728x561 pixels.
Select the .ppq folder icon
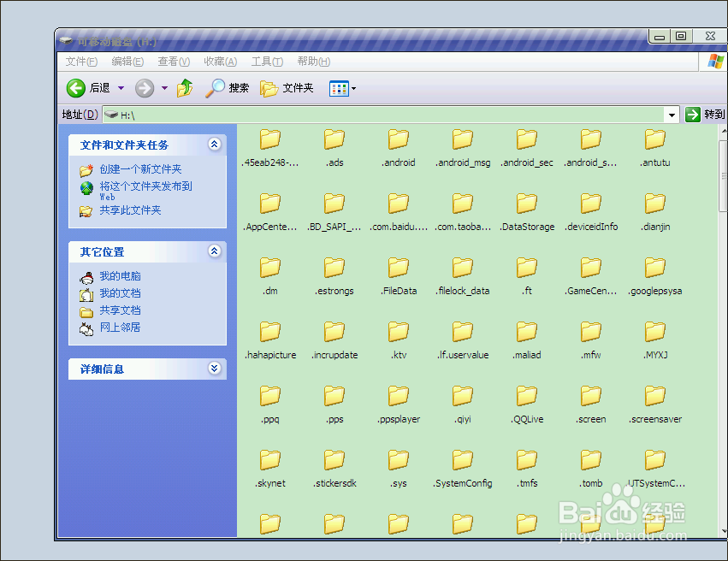[x=270, y=395]
